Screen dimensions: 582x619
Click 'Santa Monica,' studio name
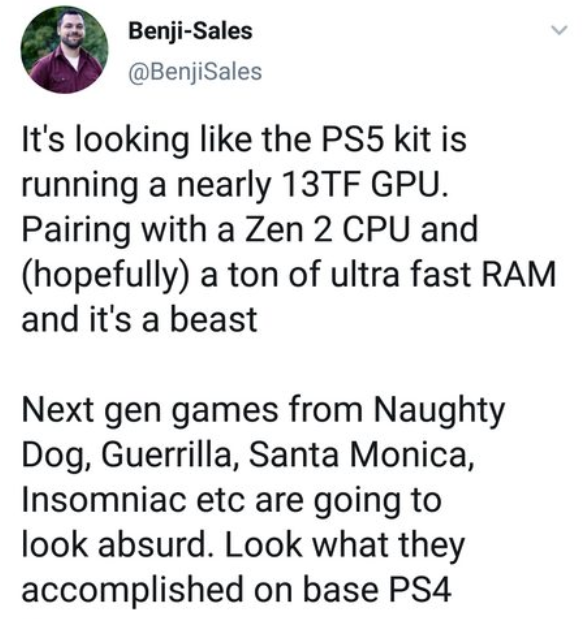tap(361, 456)
